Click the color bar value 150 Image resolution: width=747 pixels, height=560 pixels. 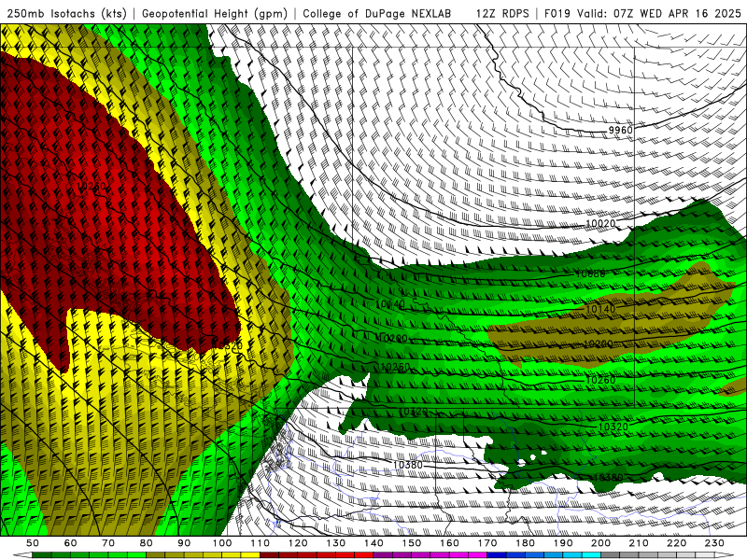412,543
